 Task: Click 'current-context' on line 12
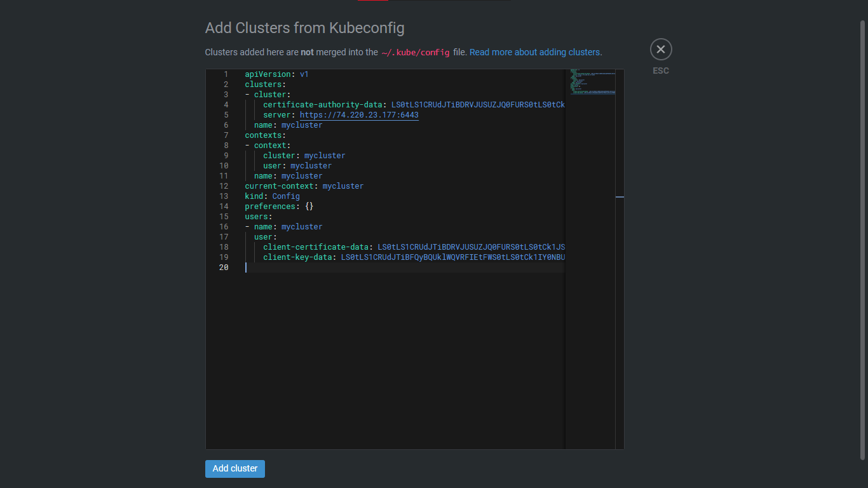coord(279,186)
